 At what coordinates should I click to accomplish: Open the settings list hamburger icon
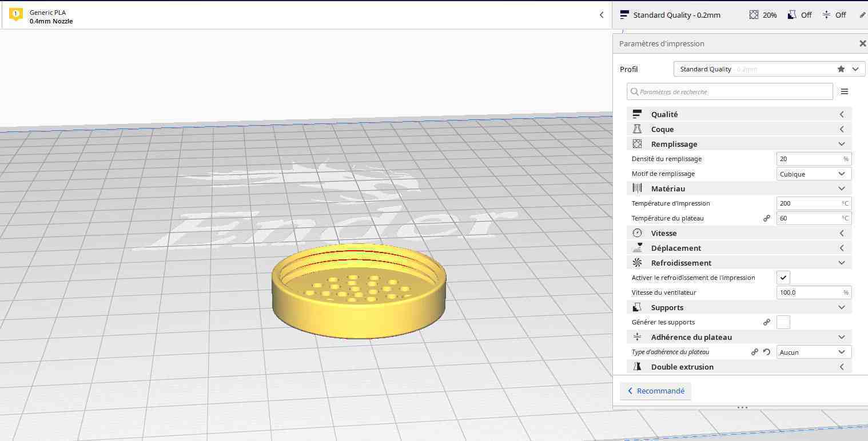pos(845,91)
